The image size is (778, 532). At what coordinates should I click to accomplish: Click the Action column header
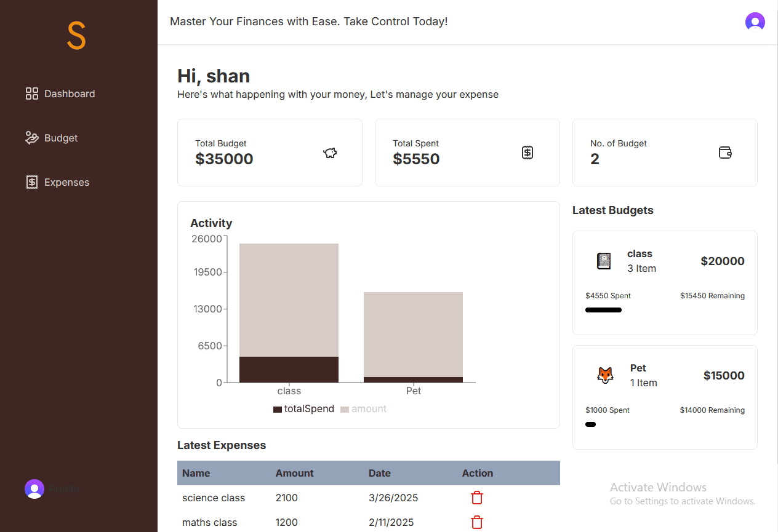(x=477, y=473)
